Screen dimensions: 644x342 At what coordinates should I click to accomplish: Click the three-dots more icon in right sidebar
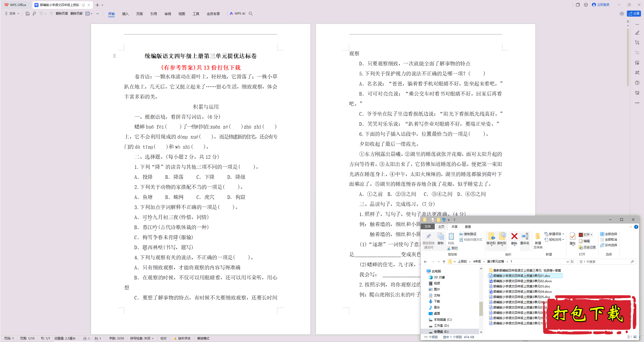click(x=637, y=103)
